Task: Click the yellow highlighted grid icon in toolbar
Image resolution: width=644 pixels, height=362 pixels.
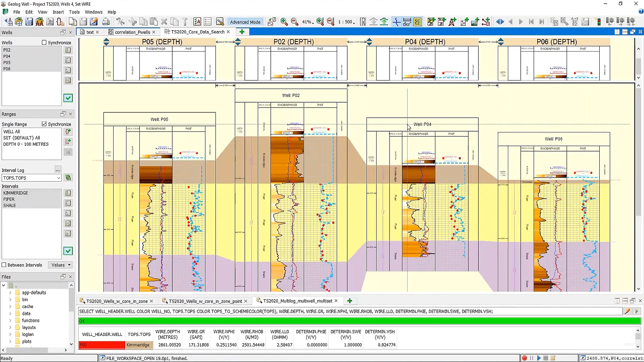Action: click(x=417, y=22)
